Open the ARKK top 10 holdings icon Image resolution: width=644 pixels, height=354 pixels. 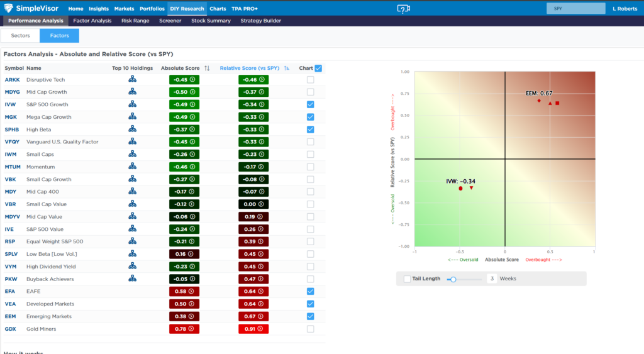point(132,80)
